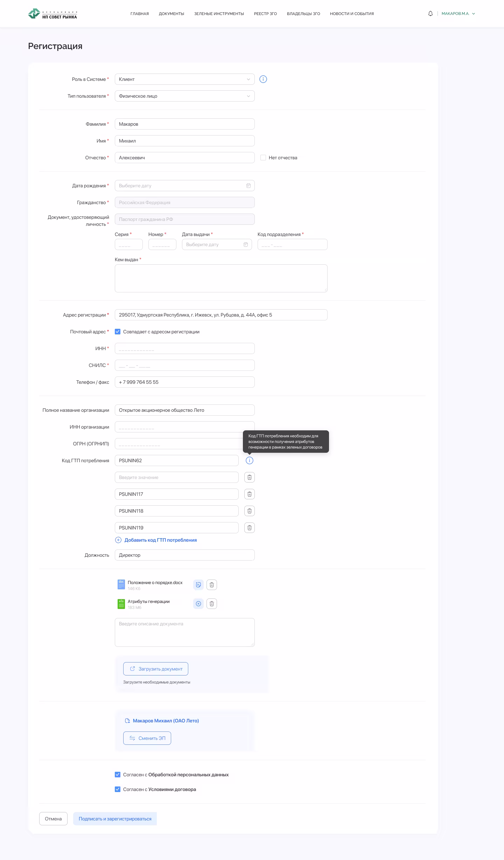
Task: Uncheck Совпадает с адресом регистрации
Action: coord(118,332)
